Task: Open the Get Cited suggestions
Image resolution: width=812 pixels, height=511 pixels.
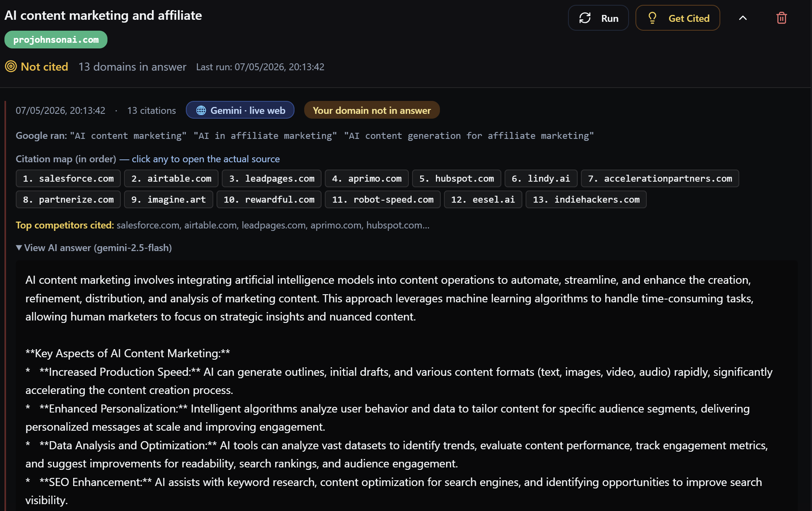Action: point(677,18)
